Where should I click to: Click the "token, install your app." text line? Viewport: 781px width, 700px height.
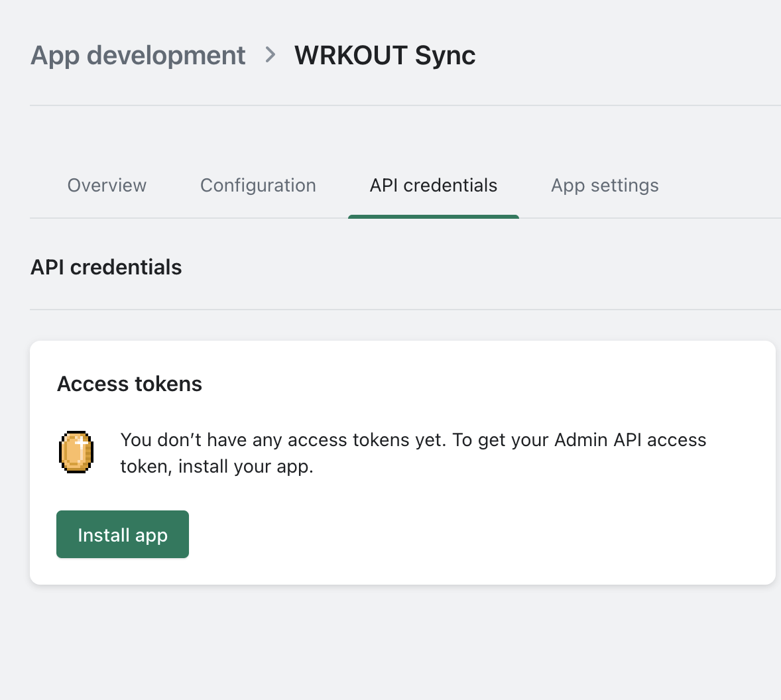pos(216,467)
